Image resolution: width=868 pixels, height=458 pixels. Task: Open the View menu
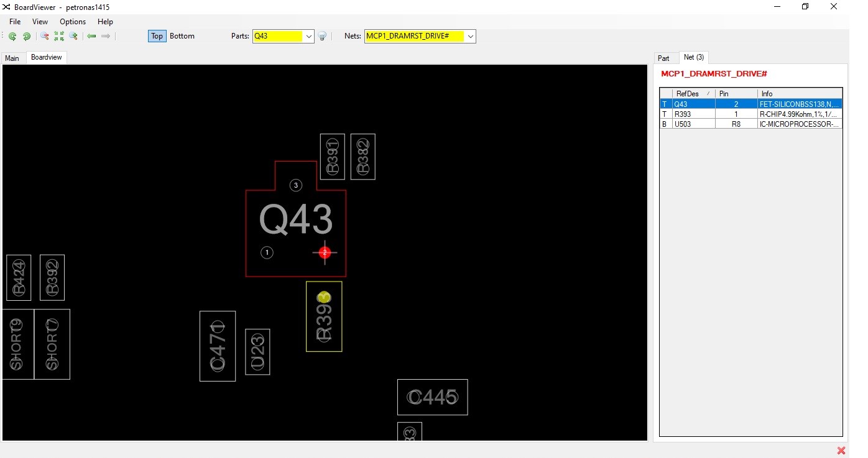(40, 22)
